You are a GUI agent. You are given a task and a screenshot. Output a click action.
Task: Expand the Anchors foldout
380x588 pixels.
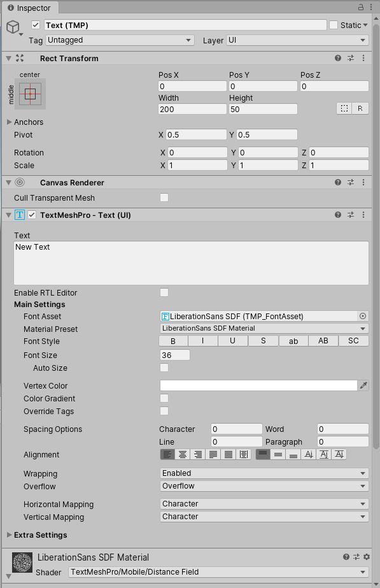pyautogui.click(x=9, y=122)
